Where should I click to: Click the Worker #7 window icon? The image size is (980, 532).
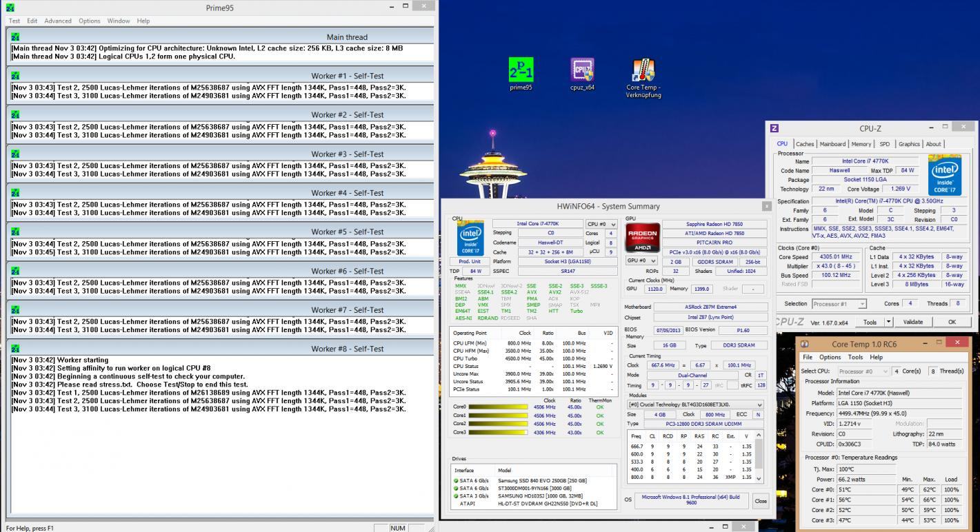(x=15, y=310)
